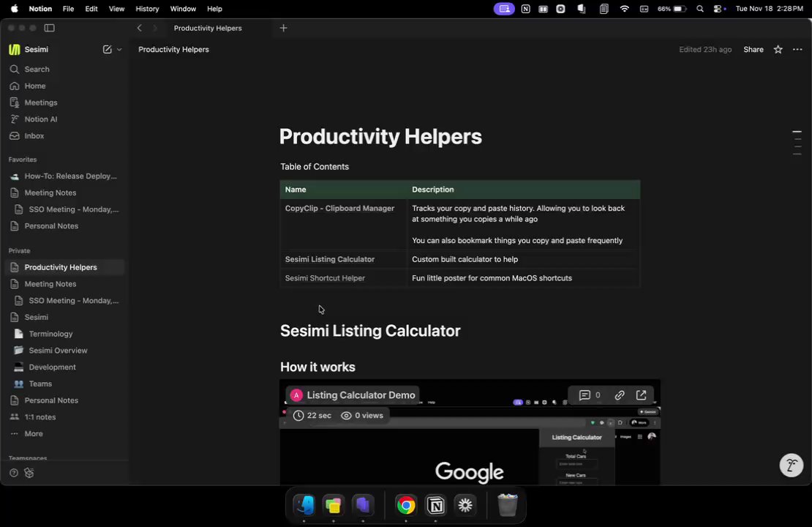Open the Apple menu
Viewport: 812px width, 527px height.
pos(14,9)
